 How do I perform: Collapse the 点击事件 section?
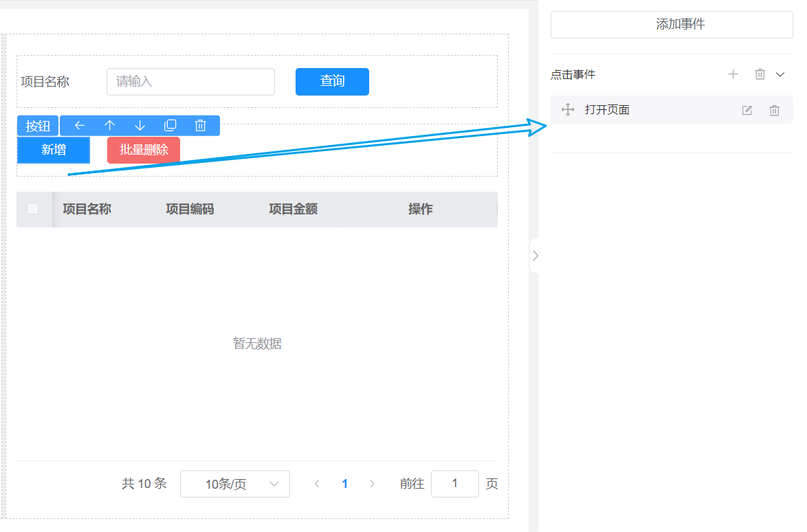tap(780, 74)
